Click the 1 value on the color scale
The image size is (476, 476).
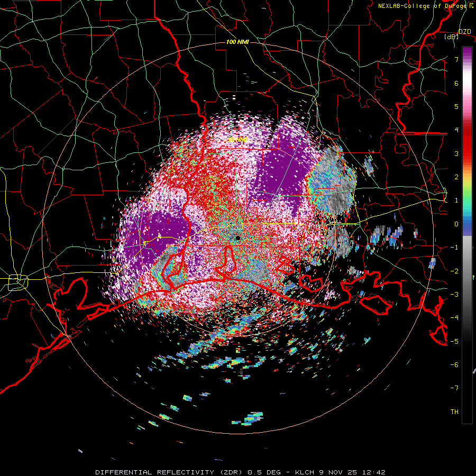pyautogui.click(x=456, y=200)
